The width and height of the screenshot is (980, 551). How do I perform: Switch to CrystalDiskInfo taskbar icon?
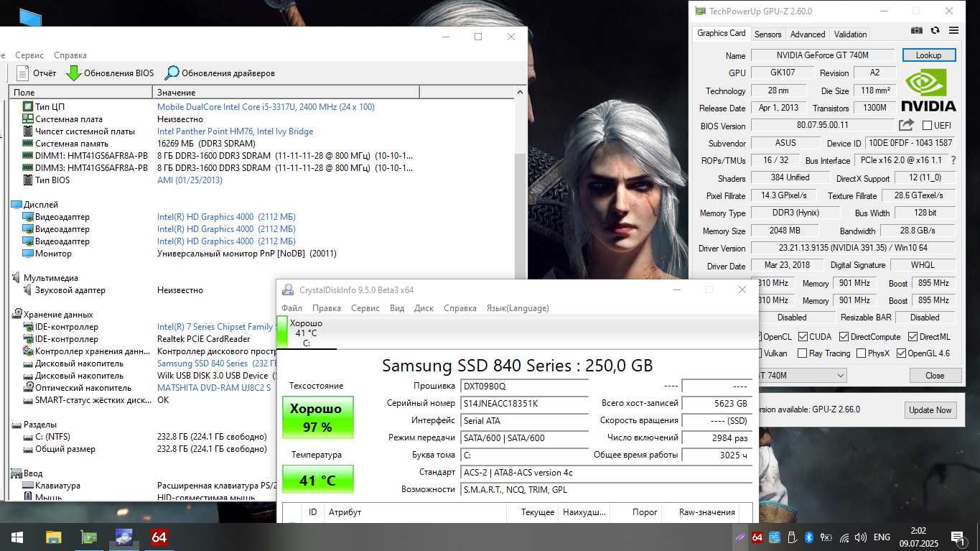pyautogui.click(x=123, y=537)
